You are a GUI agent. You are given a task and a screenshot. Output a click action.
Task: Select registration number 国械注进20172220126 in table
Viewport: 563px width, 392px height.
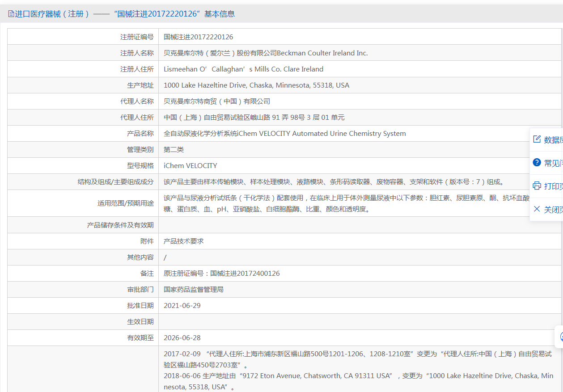tap(199, 37)
